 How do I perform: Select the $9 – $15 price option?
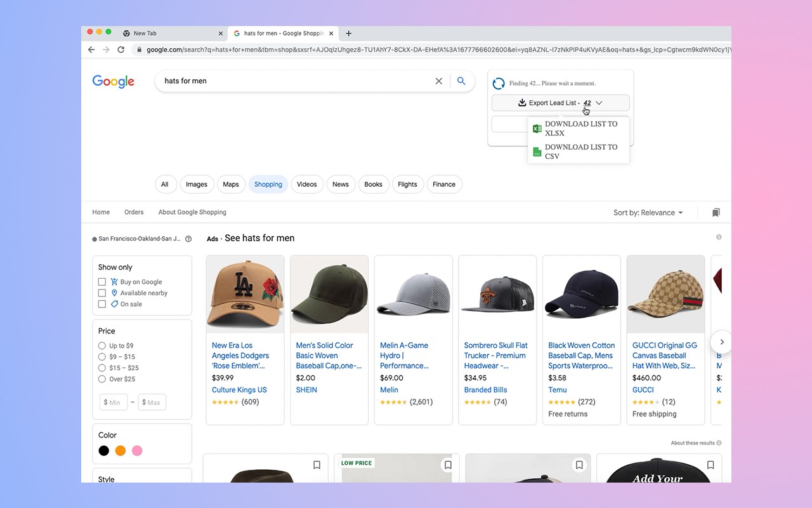[x=102, y=357]
